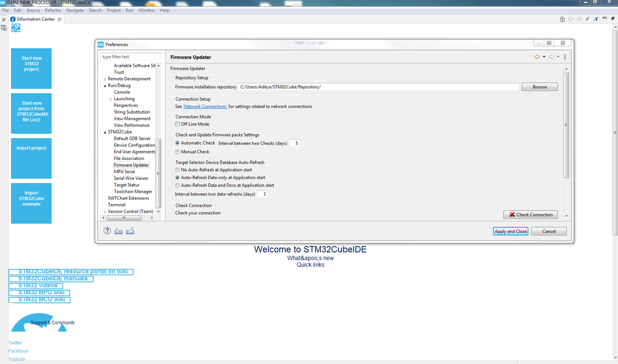Reduce font size with the smaller A icon
Image resolution: width=618 pixels, height=364 pixels.
pyautogui.click(x=587, y=19)
